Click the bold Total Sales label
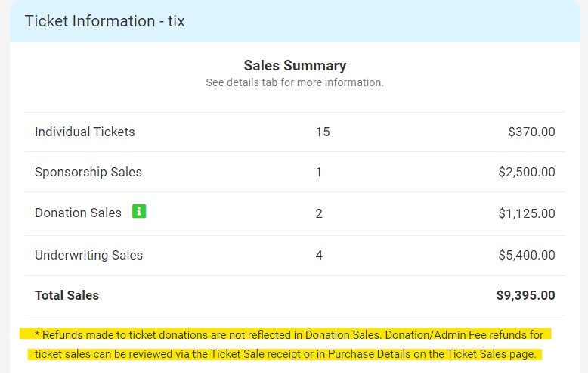This screenshot has height=373, width=588. [67, 295]
